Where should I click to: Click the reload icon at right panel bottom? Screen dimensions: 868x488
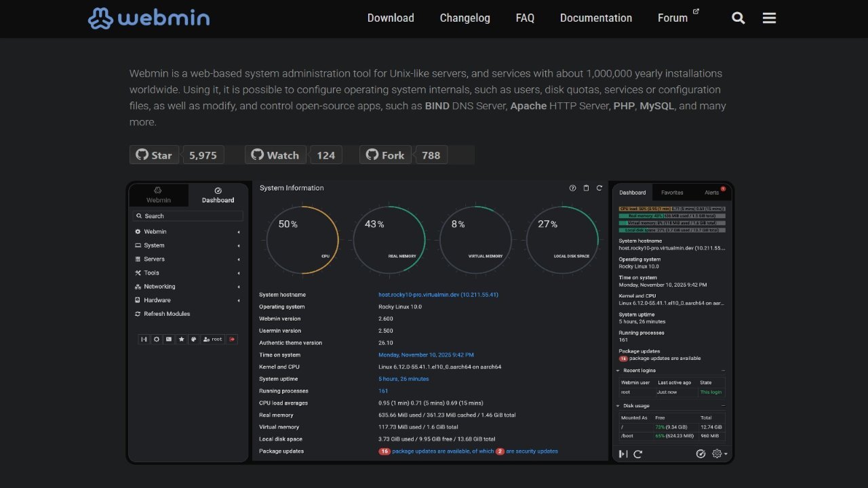638,454
